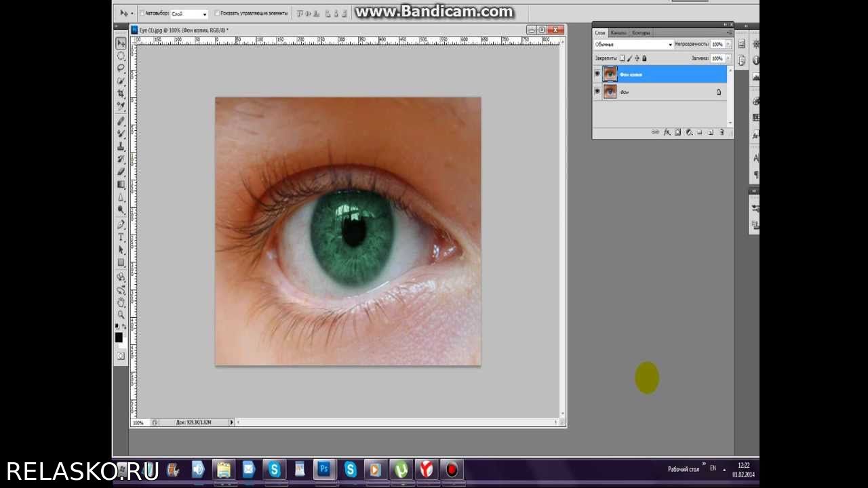Hide the 'Фон копия' layer visibility eye
Image resolution: width=868 pixels, height=488 pixels.
[597, 74]
